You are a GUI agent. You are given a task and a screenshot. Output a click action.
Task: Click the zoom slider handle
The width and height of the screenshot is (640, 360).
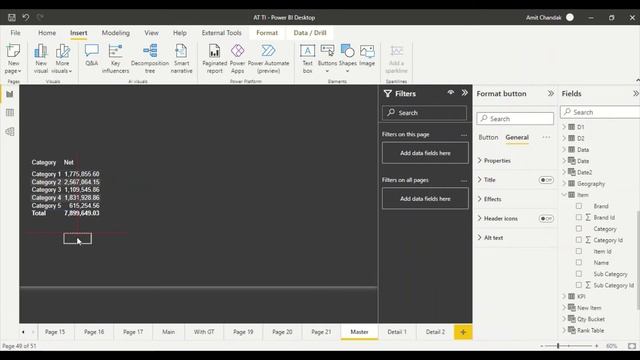tap(558, 346)
